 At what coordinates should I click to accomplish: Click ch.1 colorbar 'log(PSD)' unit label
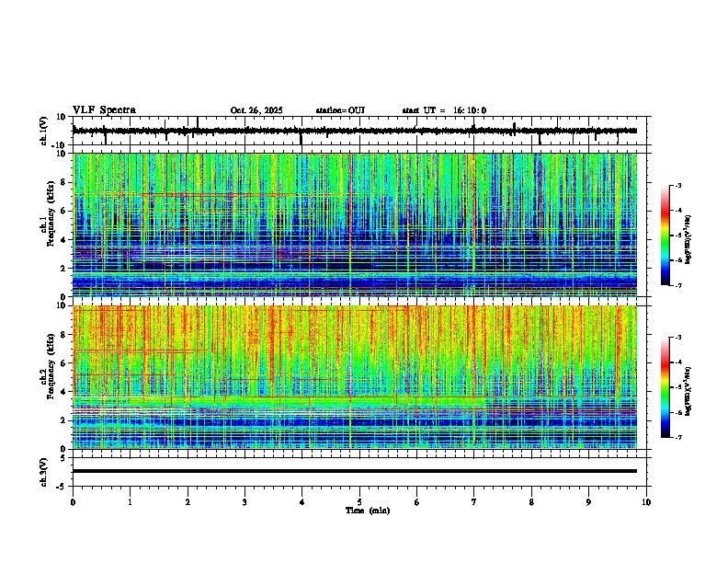688,240
